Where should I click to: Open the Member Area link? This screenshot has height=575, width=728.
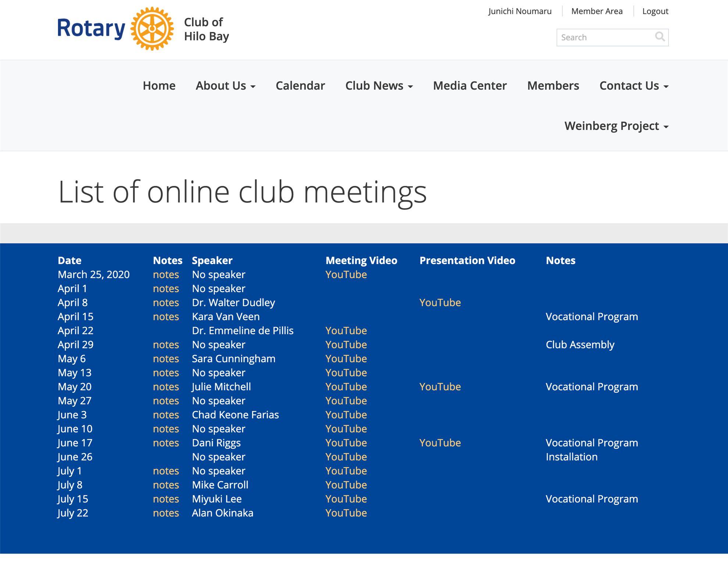click(x=596, y=11)
